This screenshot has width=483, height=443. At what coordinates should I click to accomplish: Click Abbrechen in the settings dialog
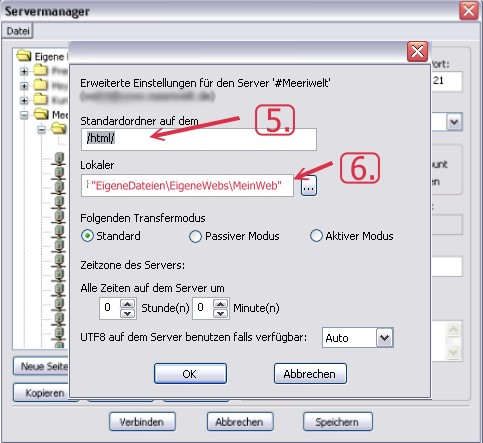pos(310,374)
